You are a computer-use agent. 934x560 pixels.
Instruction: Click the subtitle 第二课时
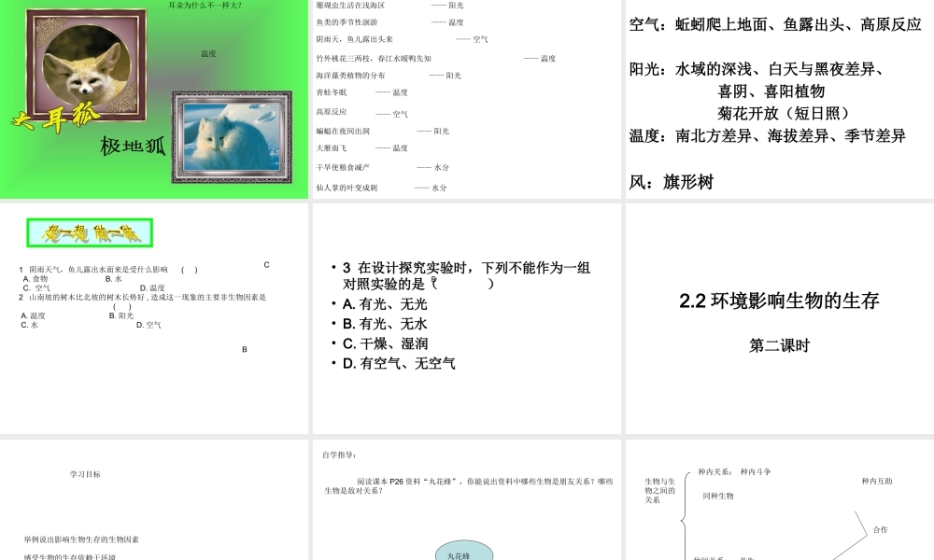779,345
